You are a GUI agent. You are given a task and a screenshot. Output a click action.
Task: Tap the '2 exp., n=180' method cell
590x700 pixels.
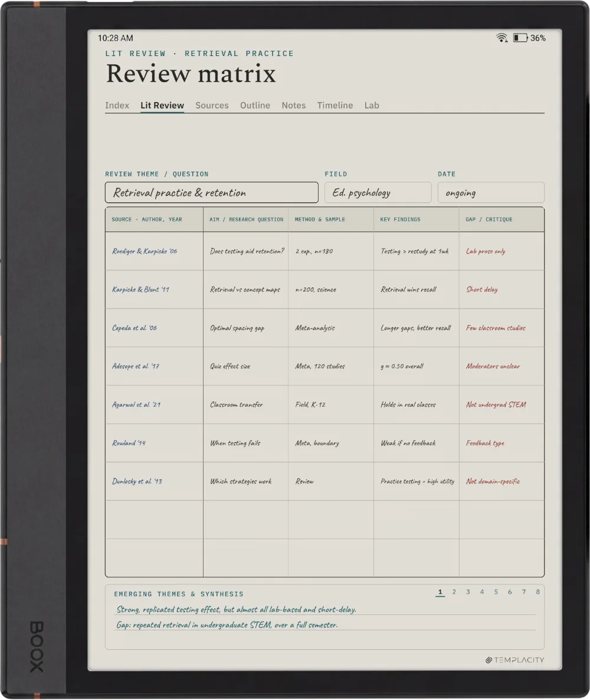[x=331, y=251]
